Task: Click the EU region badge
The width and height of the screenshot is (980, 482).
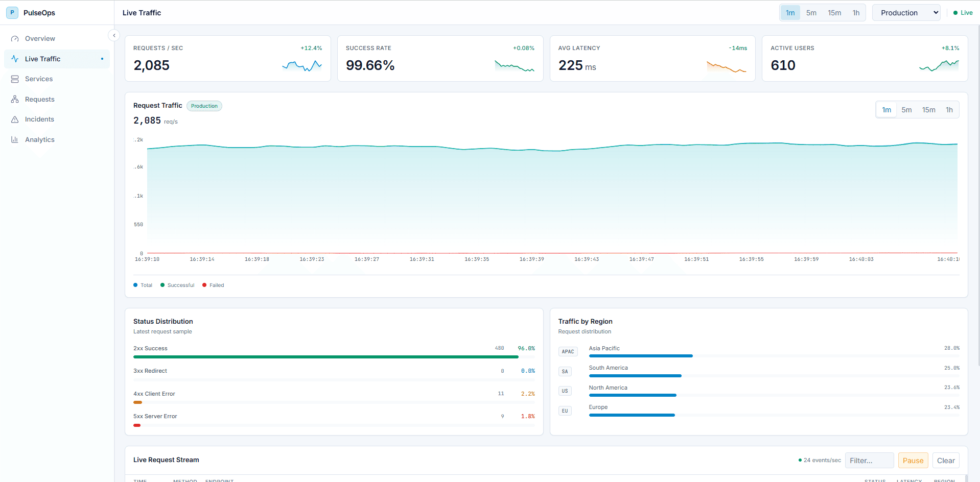Action: pos(565,411)
